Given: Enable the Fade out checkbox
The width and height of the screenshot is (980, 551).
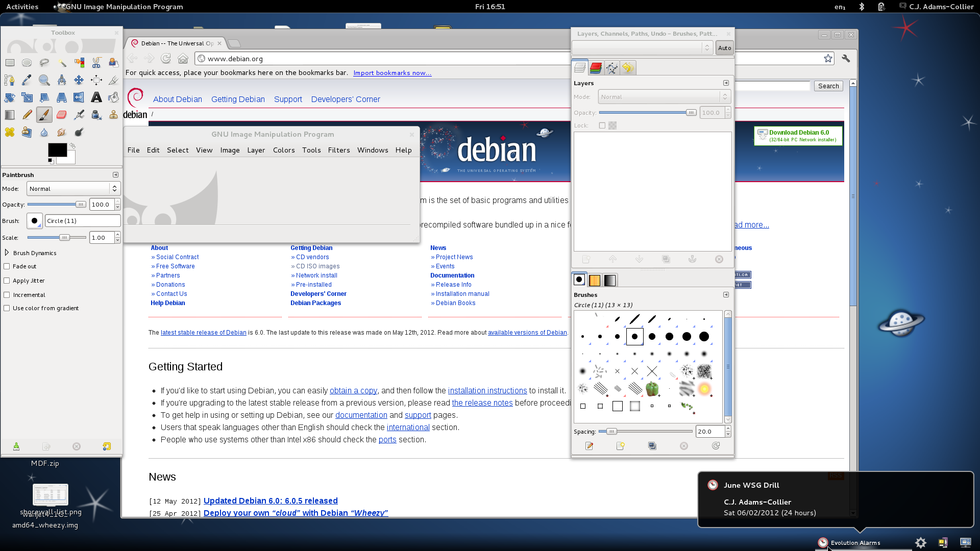Looking at the screenshot, I should pos(7,266).
